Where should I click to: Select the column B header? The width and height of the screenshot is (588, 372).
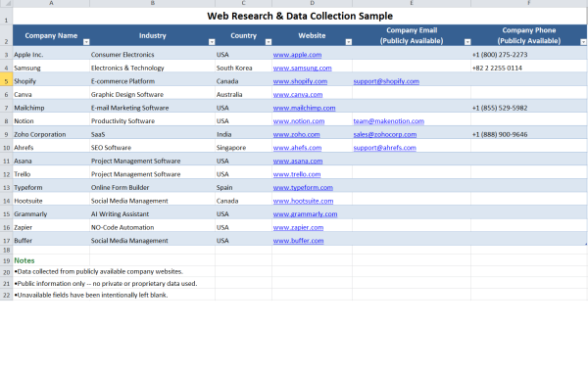[x=152, y=3]
